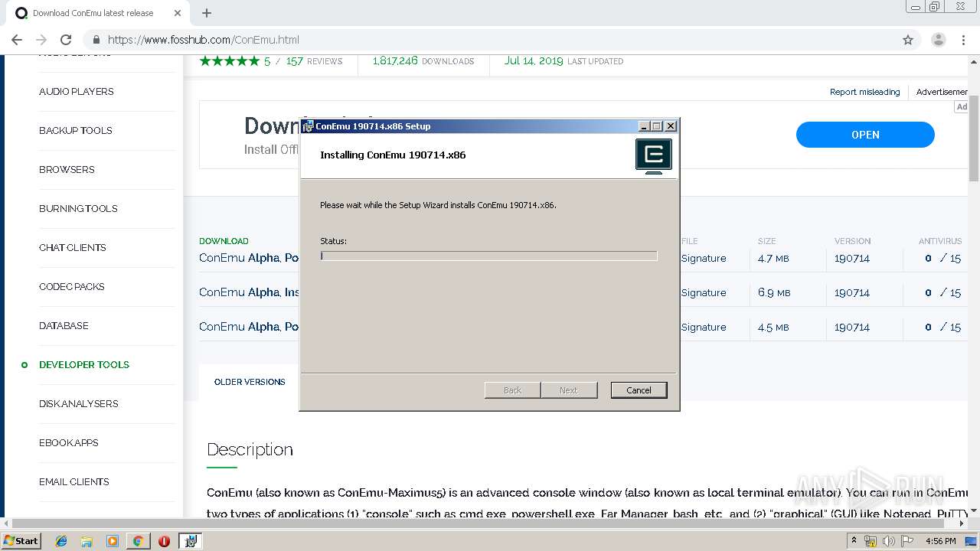Click Signature link for 4.7 MB file
The height and width of the screenshot is (551, 980).
[704, 258]
